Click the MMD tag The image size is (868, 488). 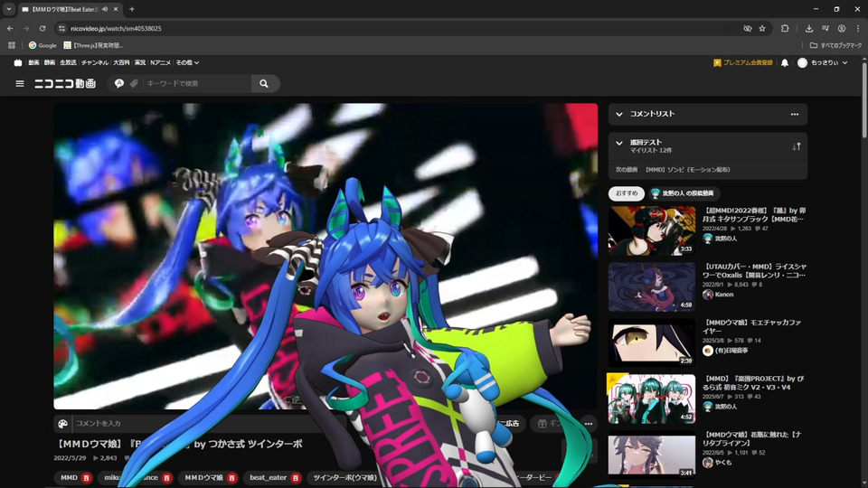tap(70, 477)
